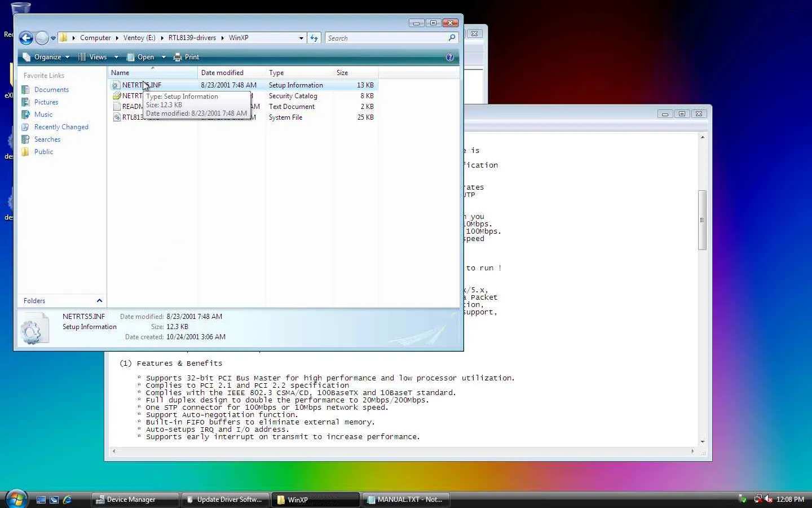Click the 'Security Catalog' type cell

[293, 96]
